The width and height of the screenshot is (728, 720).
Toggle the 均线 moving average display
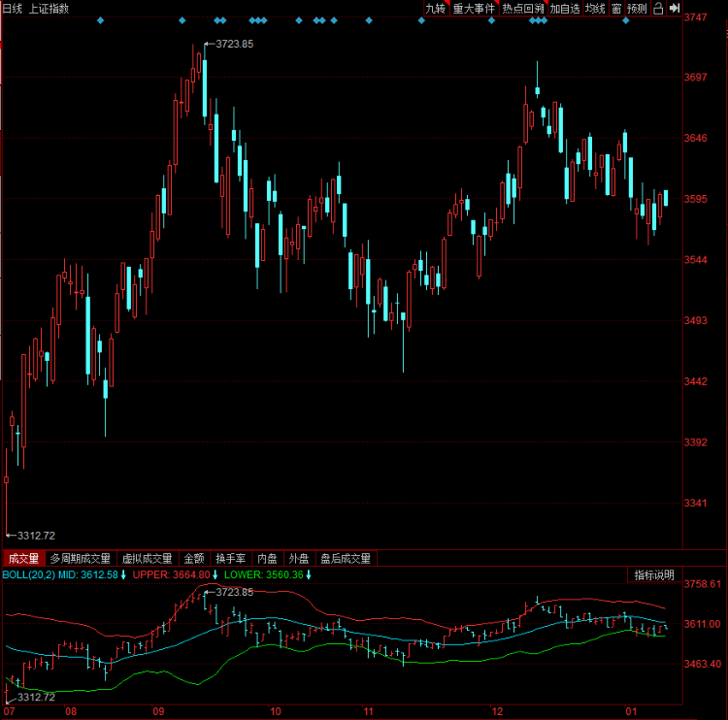click(595, 9)
